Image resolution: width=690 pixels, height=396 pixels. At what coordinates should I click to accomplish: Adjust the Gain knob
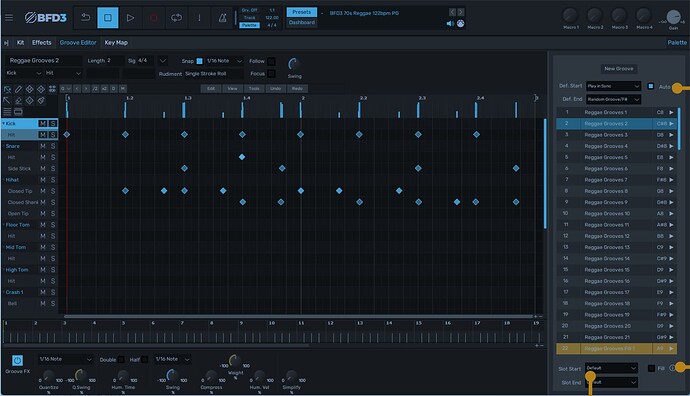(x=673, y=17)
